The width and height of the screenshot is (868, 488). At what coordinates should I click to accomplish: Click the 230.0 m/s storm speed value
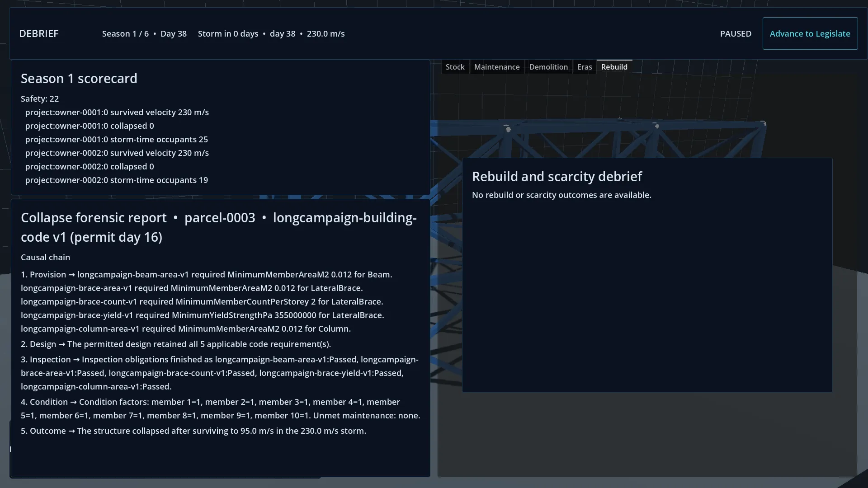click(325, 34)
